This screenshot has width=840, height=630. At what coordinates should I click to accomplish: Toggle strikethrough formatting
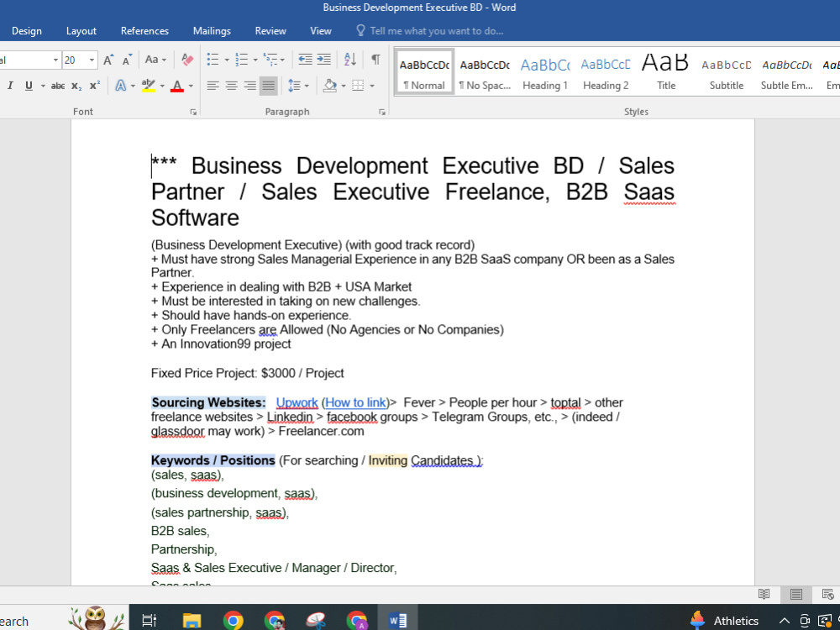click(58, 86)
